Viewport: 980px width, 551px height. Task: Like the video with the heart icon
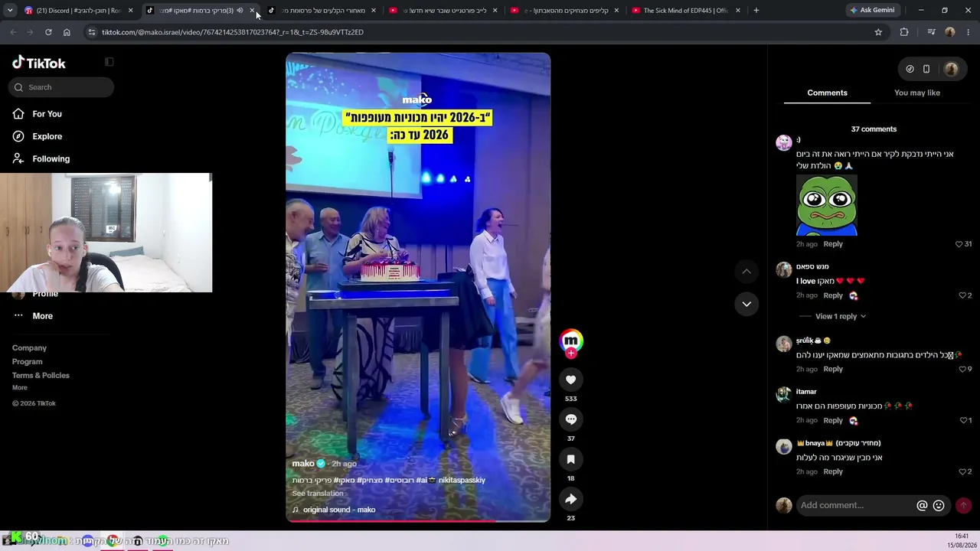click(x=571, y=380)
